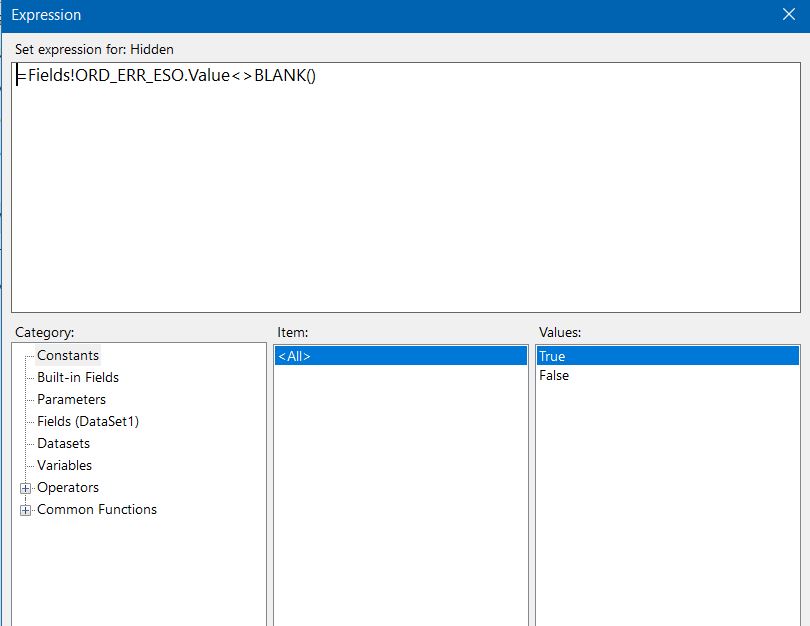Select the <All> item
The image size is (810, 626).
(x=400, y=356)
